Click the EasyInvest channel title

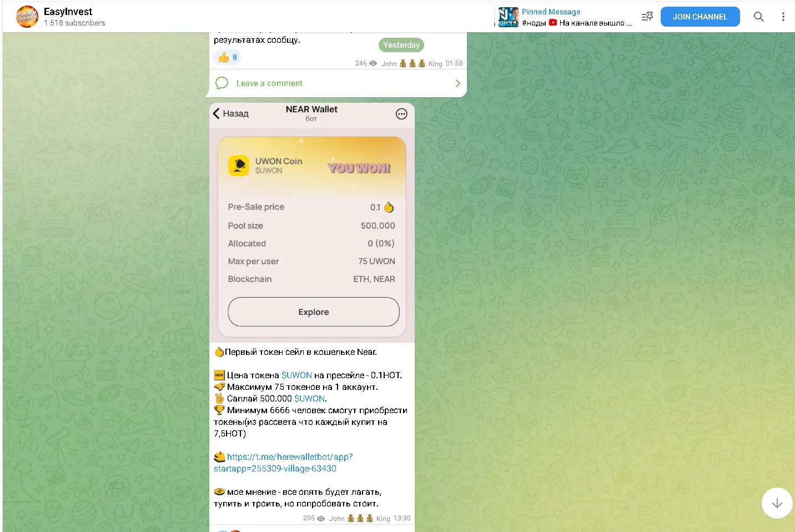point(68,12)
